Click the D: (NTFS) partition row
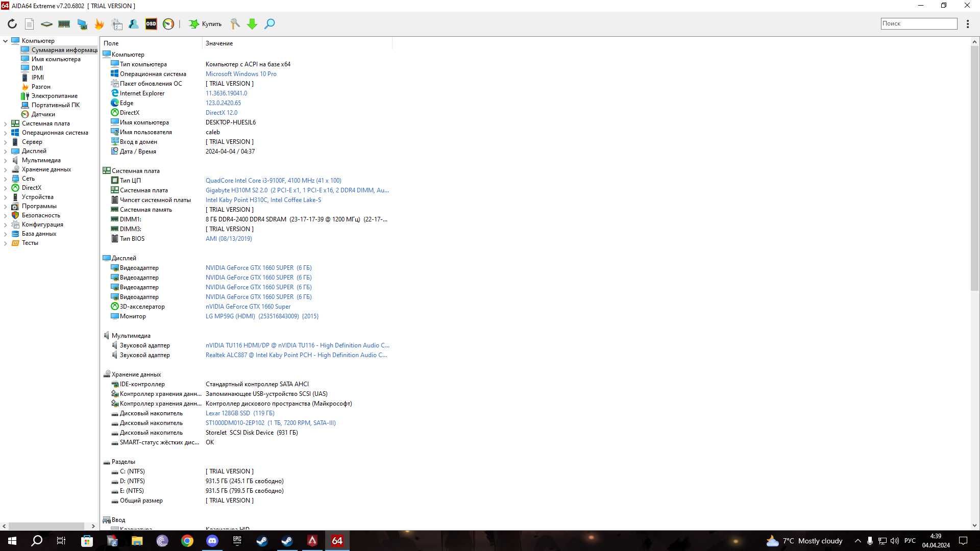980x551 pixels. coord(245,481)
